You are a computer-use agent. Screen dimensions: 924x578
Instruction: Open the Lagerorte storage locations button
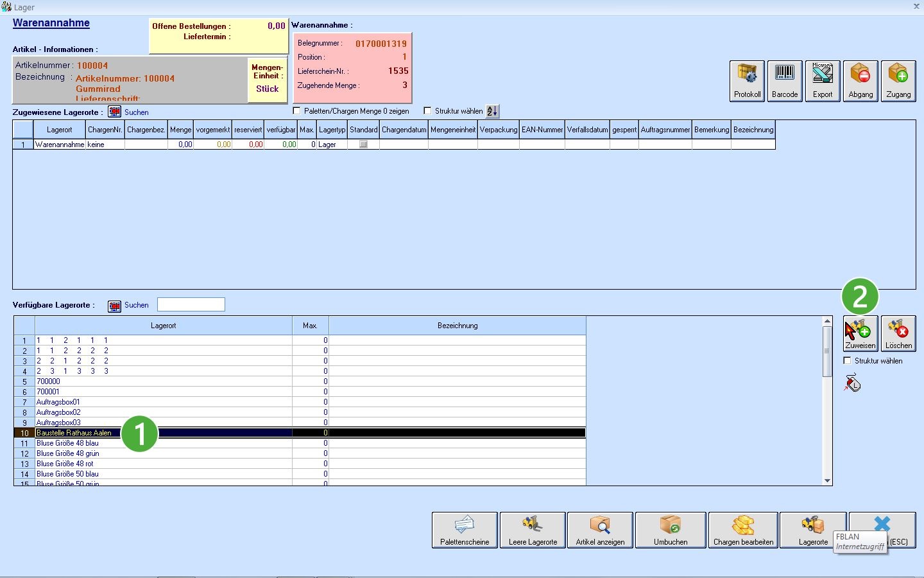point(813,530)
